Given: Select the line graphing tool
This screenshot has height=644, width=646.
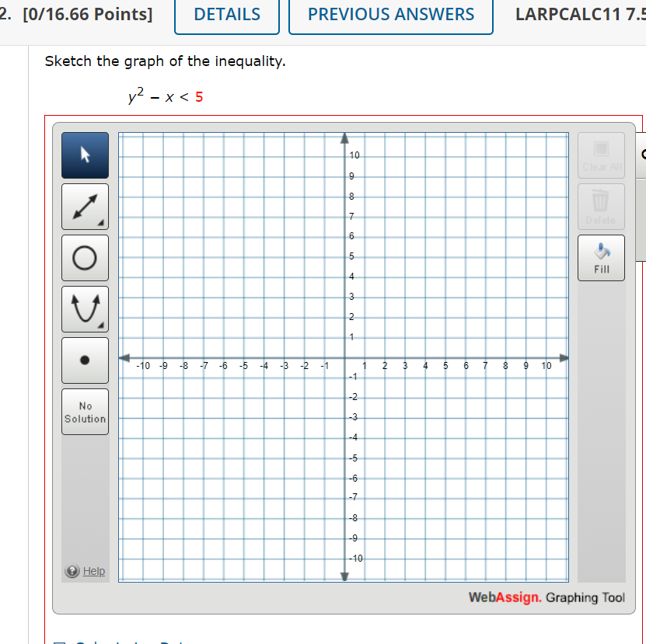Looking at the screenshot, I should 85,206.
